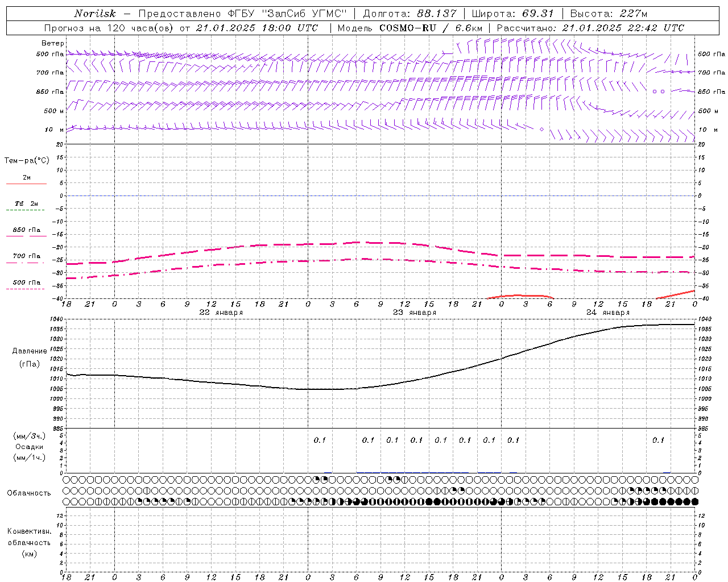Click the text Предоставлено ФГБУ "ЗапСиб УГМС"
728x582 pixels.
pos(243,14)
